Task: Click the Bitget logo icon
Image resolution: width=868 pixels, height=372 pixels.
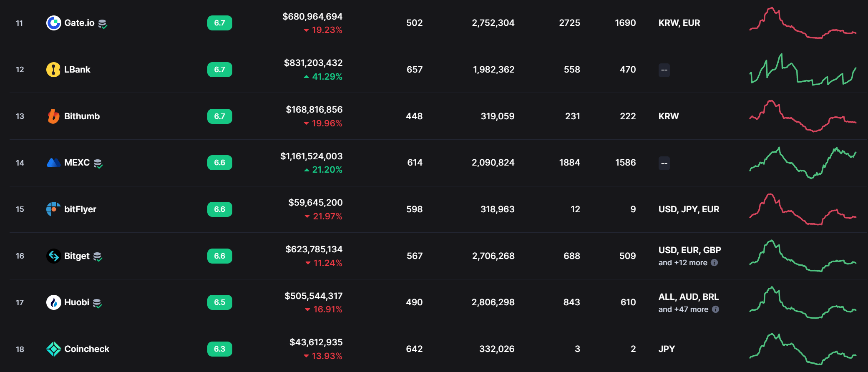Action: tap(53, 256)
